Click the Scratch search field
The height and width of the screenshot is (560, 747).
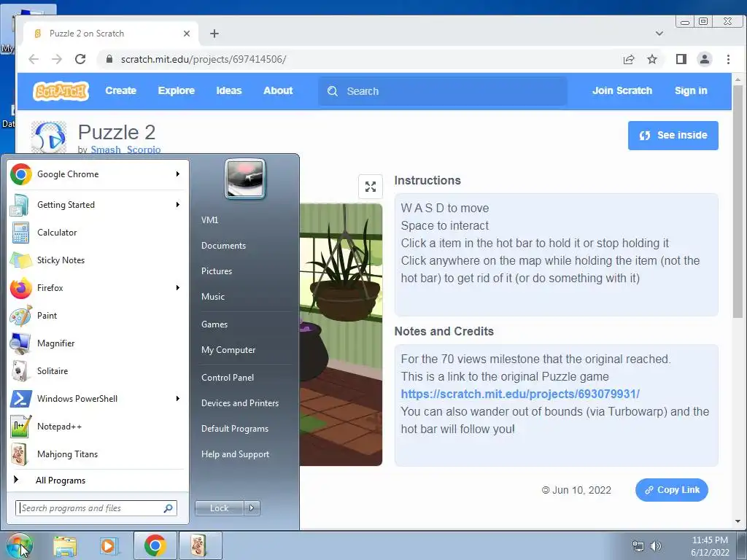pos(443,91)
